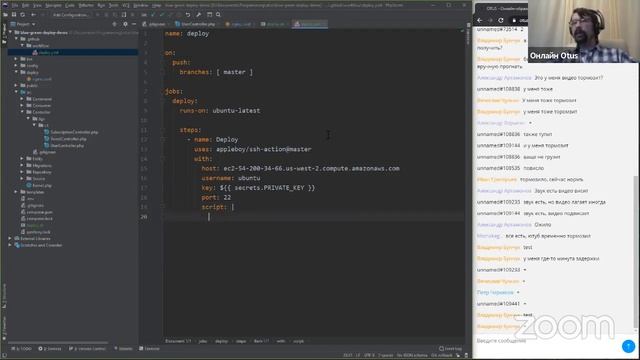
Task: Click the line separator LF status entry
Action: (x=358, y=355)
